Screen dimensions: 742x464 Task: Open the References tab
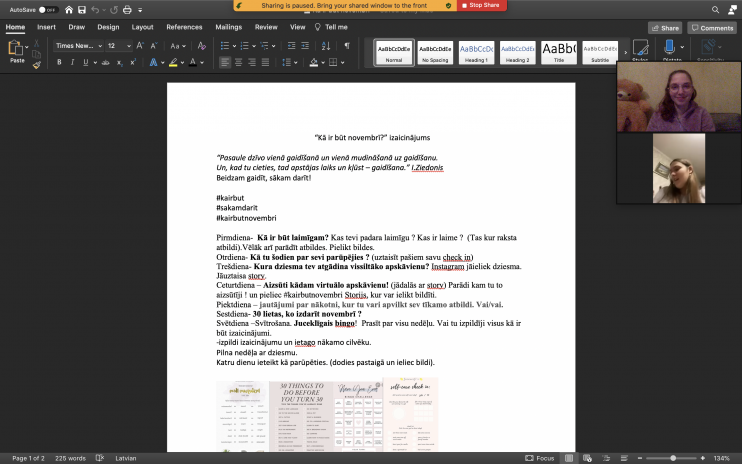point(184,27)
